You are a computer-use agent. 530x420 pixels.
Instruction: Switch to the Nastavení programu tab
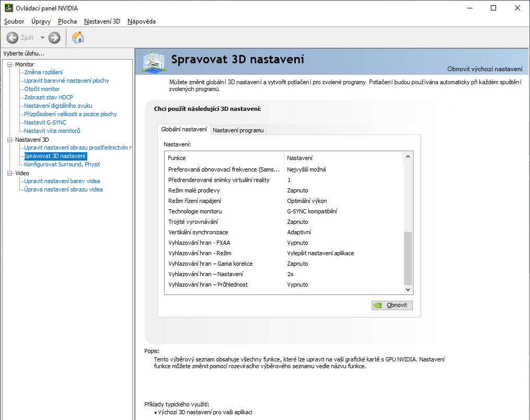[x=238, y=130]
